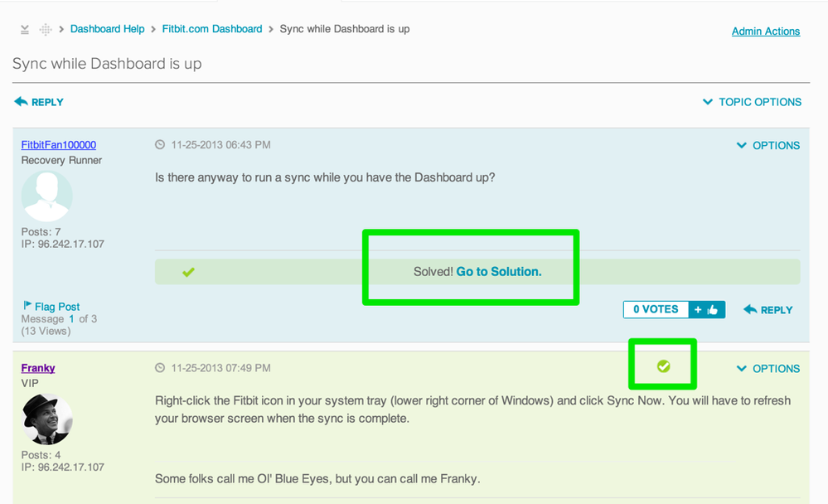Open Admin Actions link
The image size is (828, 504).
point(766,31)
